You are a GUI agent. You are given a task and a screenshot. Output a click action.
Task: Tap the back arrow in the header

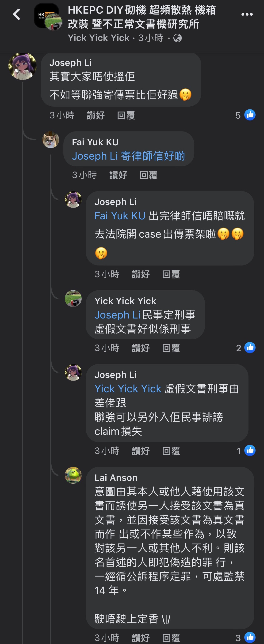16,14
